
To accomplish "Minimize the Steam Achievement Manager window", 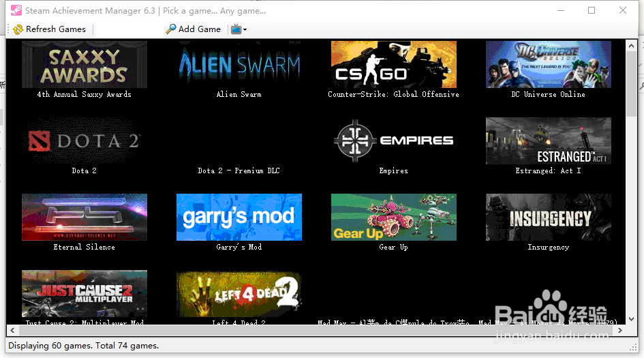I will [x=561, y=10].
